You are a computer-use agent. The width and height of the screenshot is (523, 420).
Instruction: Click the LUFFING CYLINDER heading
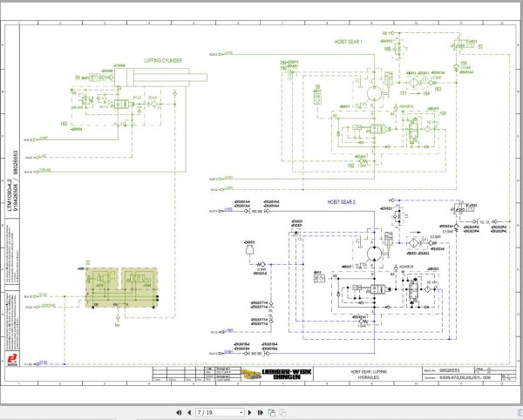(x=163, y=61)
